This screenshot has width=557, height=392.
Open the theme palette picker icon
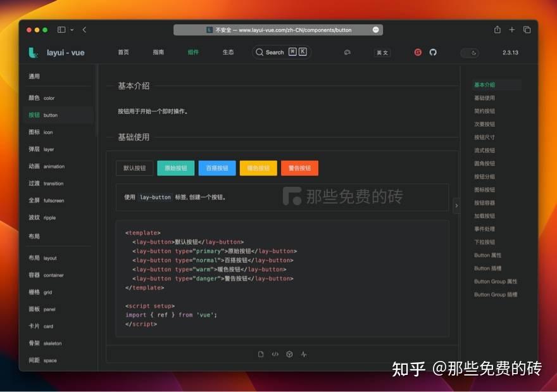coord(347,53)
